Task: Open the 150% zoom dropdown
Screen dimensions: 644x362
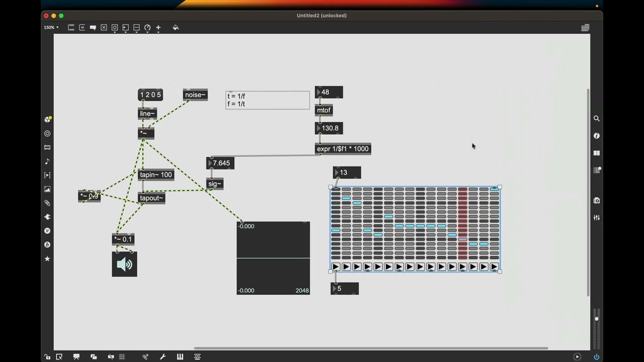Action: [x=51, y=28]
